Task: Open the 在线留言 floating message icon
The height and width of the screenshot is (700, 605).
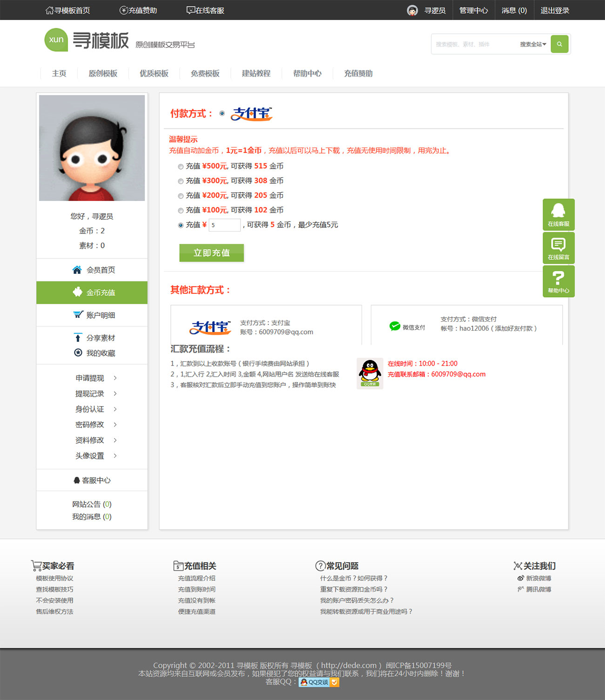Action: point(558,247)
